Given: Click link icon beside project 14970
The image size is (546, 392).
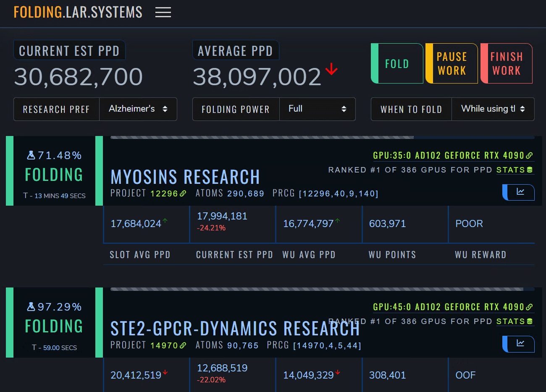Looking at the screenshot, I should point(183,345).
